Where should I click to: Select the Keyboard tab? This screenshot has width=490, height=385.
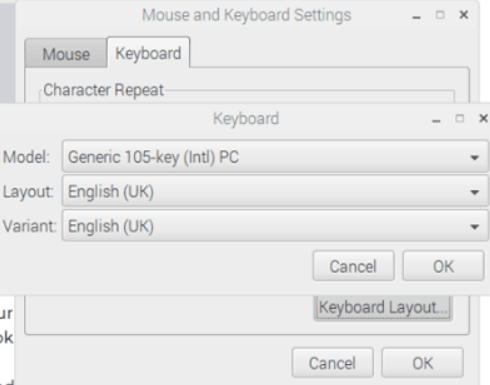click(148, 53)
